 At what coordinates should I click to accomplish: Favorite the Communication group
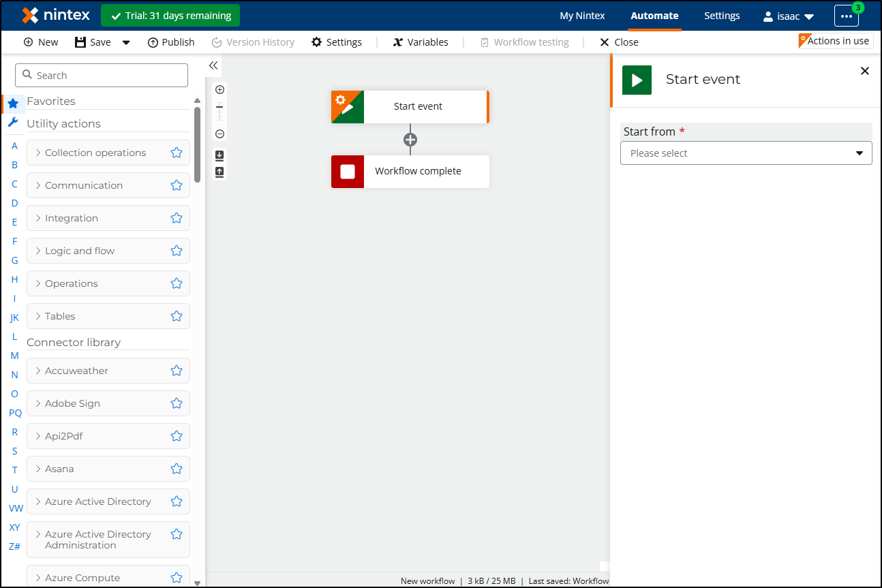click(x=177, y=185)
